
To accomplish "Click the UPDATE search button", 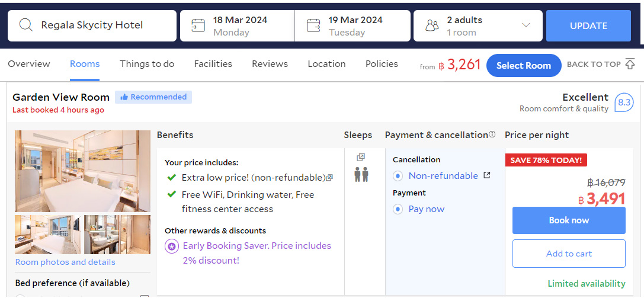I will tap(588, 26).
